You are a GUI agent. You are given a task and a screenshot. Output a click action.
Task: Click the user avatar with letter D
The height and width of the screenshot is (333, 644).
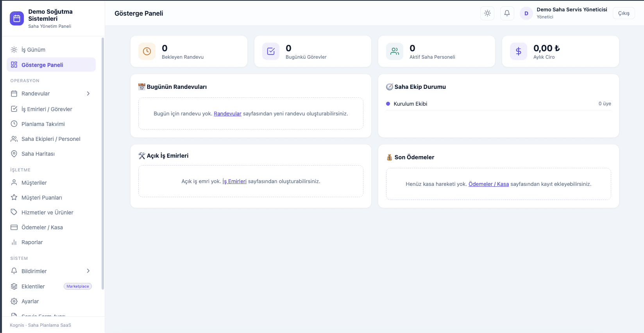(526, 13)
